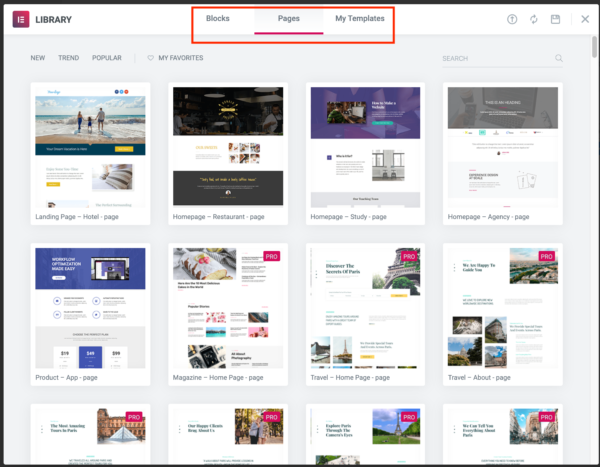The image size is (600, 467).
Task: Open the My Templates tab
Action: click(360, 18)
